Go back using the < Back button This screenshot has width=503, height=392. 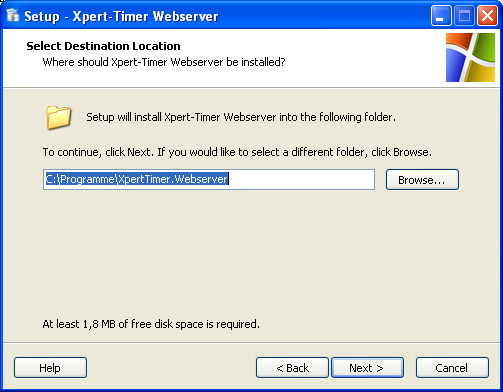pyautogui.click(x=292, y=368)
